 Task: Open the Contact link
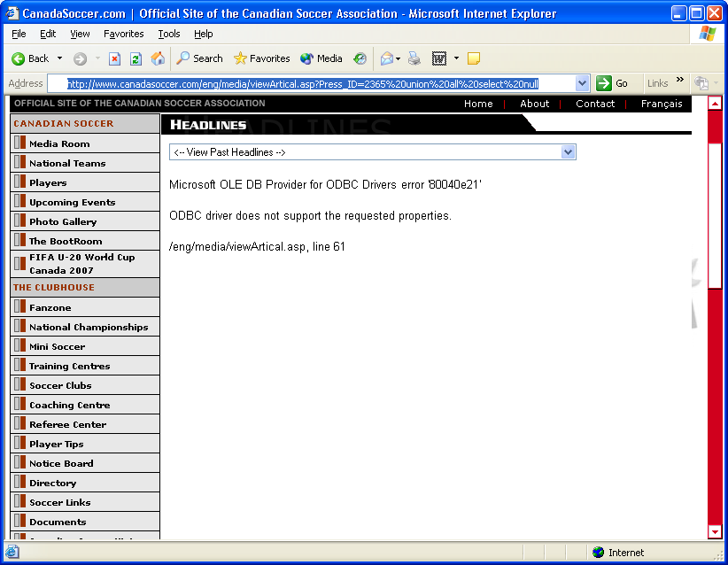click(595, 104)
